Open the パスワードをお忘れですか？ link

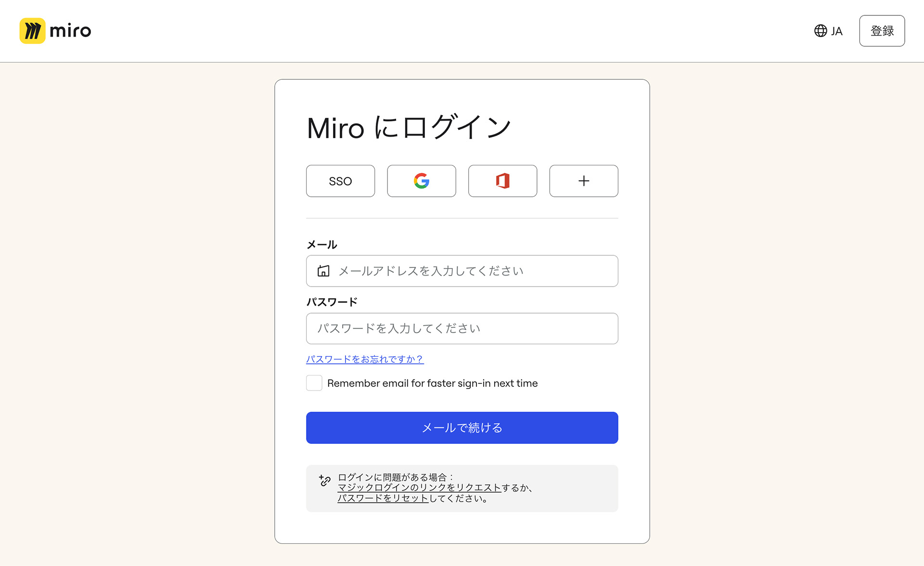click(365, 359)
